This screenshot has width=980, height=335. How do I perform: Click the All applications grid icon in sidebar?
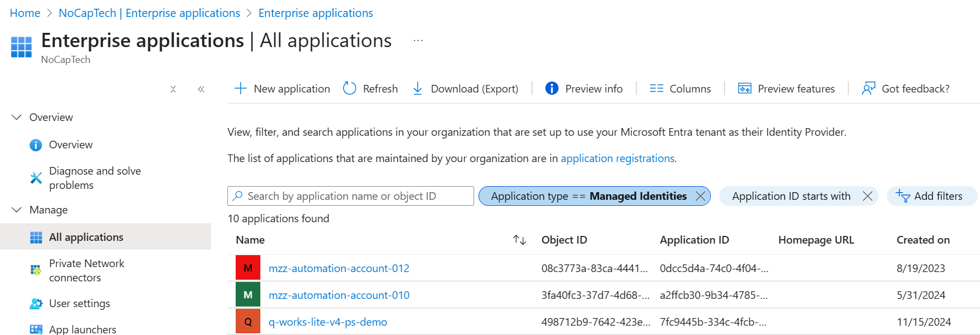[36, 237]
